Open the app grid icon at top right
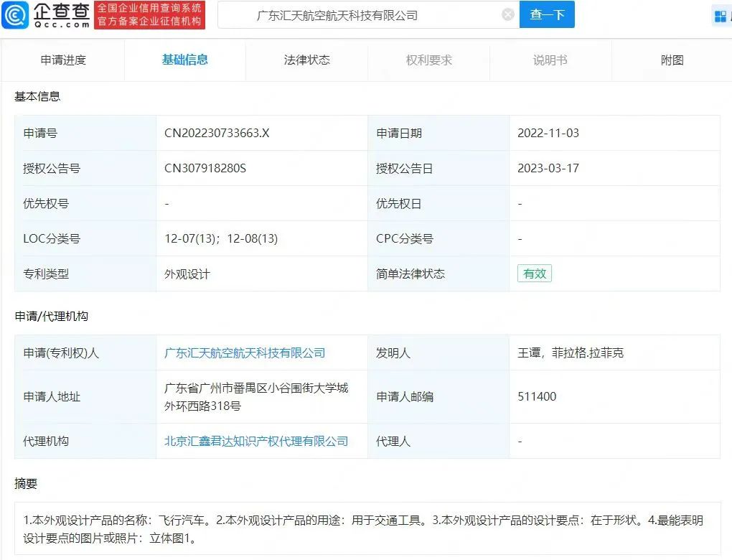732x560 pixels. [721, 17]
